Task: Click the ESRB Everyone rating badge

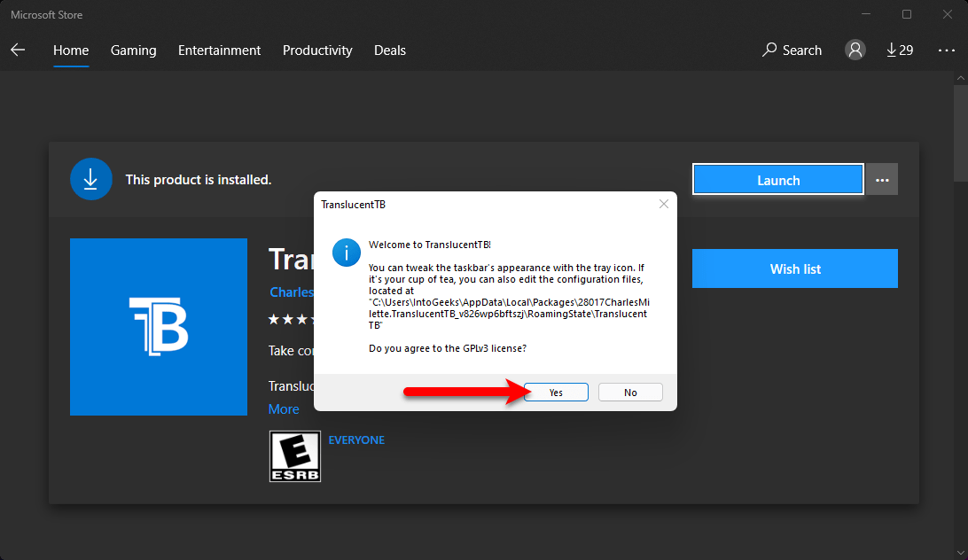Action: (295, 456)
